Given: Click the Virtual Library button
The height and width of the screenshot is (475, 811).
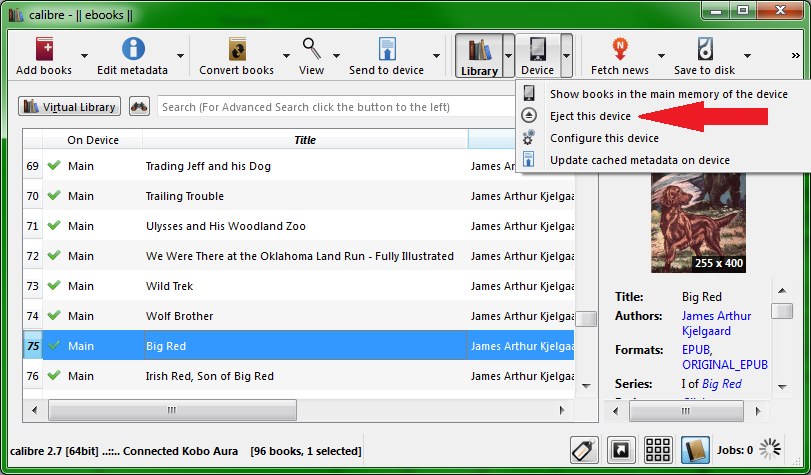Looking at the screenshot, I should point(69,107).
